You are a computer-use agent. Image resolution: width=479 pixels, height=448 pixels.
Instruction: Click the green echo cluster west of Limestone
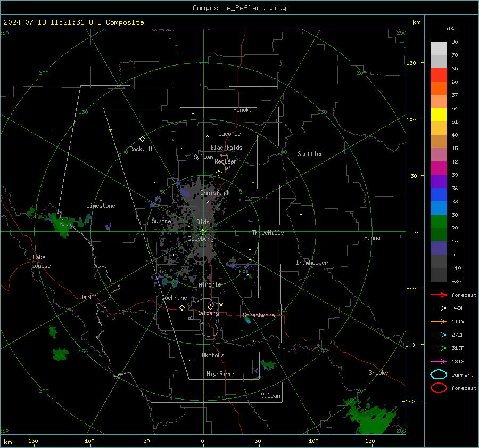[x=62, y=224]
